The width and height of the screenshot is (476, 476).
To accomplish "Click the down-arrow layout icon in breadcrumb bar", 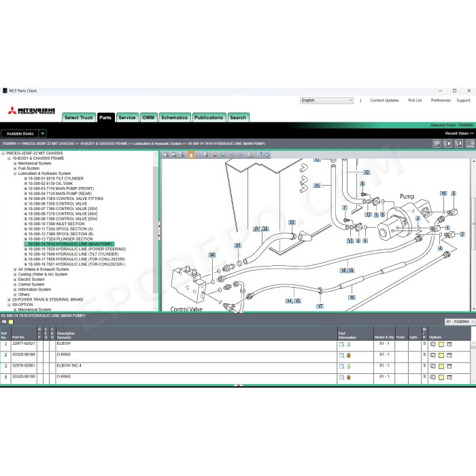I will pos(459,143).
